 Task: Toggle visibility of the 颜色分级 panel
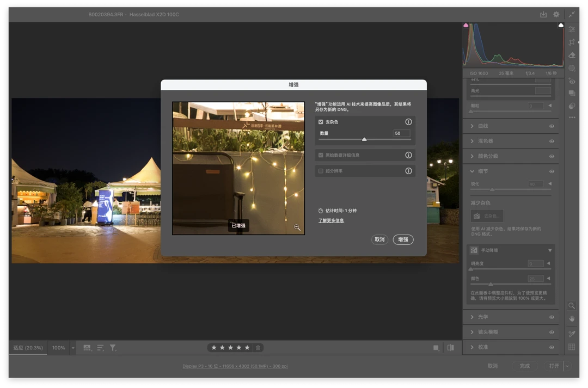click(x=552, y=156)
